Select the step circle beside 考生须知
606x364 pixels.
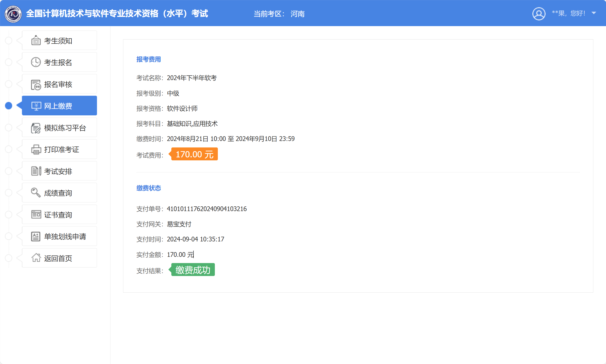tap(9, 41)
